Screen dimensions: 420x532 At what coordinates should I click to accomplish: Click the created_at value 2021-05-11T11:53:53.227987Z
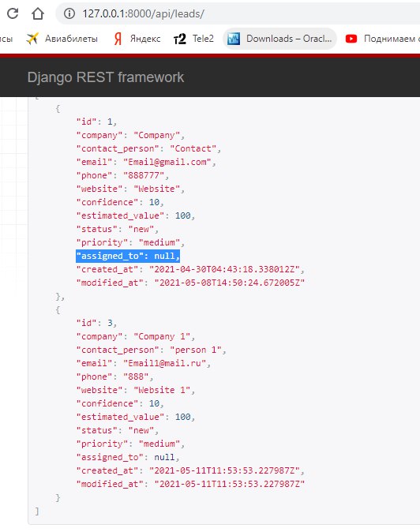pos(224,470)
